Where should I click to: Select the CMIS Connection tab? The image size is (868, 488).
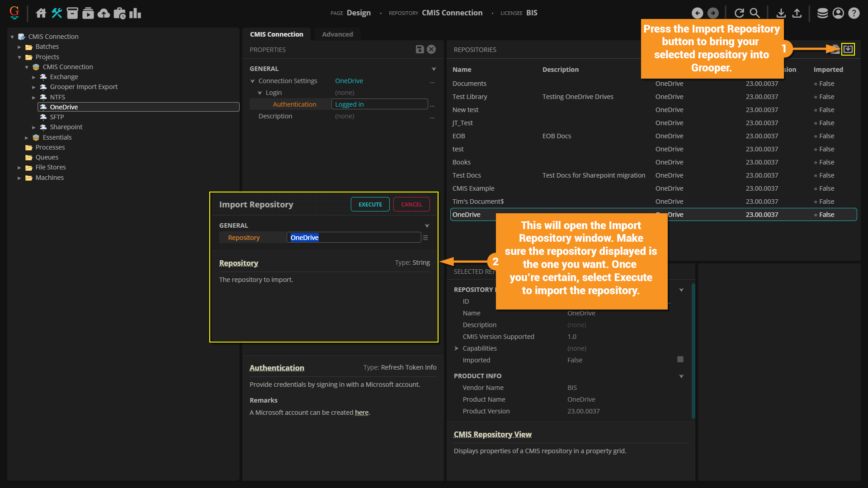pyautogui.click(x=276, y=34)
